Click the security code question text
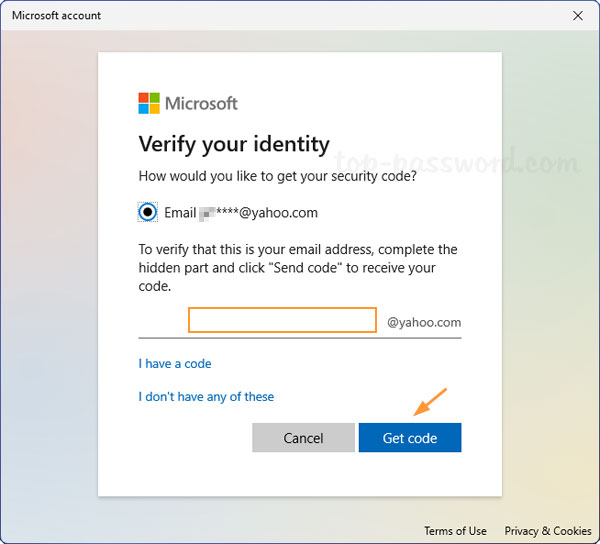The image size is (600, 544). [277, 176]
